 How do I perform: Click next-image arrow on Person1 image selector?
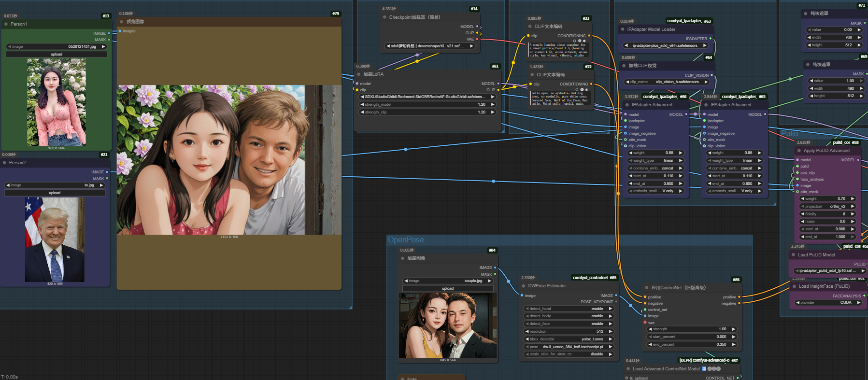[103, 46]
